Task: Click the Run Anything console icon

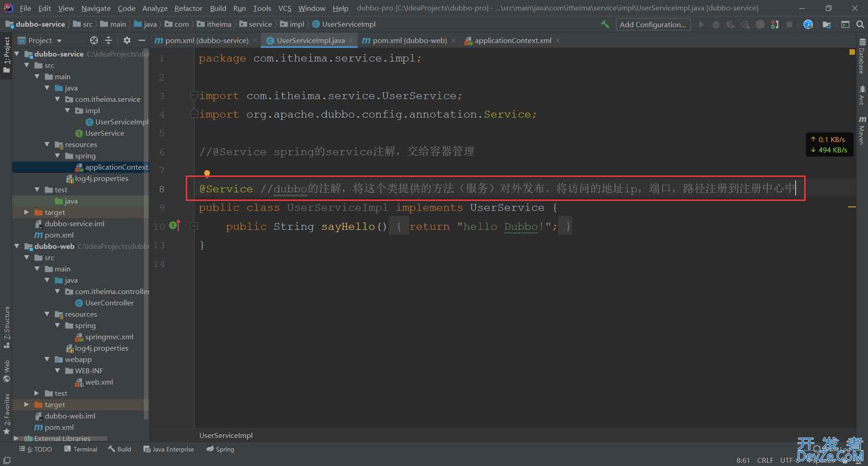Action: [845, 24]
